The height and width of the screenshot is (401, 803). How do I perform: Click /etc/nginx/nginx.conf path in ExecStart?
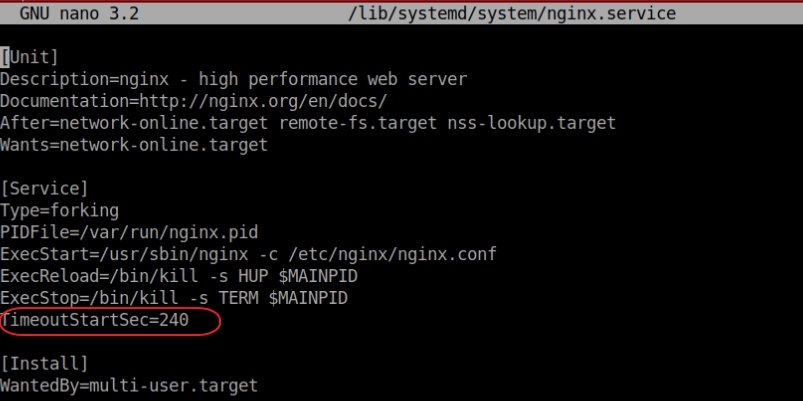click(392, 254)
